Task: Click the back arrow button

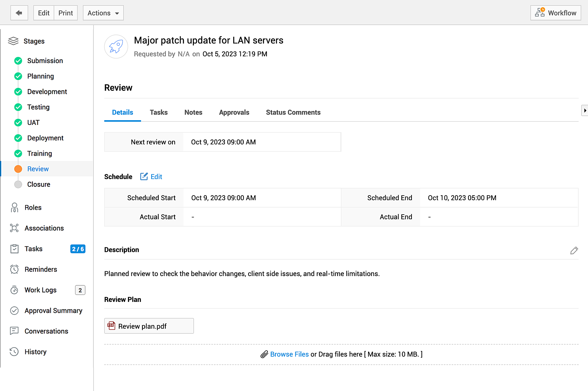Action: coord(19,13)
